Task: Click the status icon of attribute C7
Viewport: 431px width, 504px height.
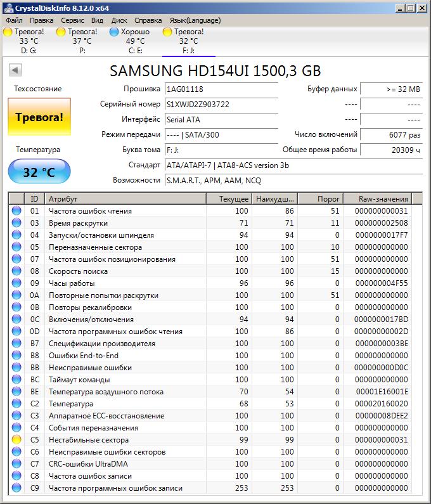Action: coord(16,464)
